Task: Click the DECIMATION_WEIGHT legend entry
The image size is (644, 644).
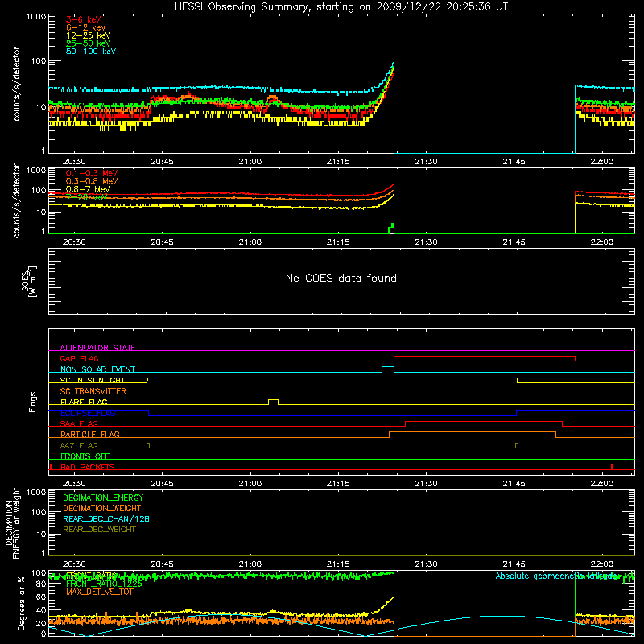Action: coord(102,508)
